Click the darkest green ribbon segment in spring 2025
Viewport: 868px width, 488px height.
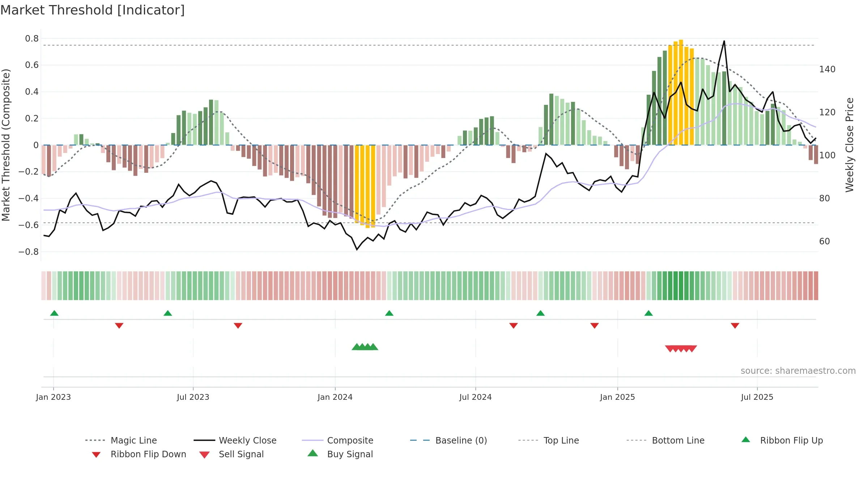click(x=681, y=286)
